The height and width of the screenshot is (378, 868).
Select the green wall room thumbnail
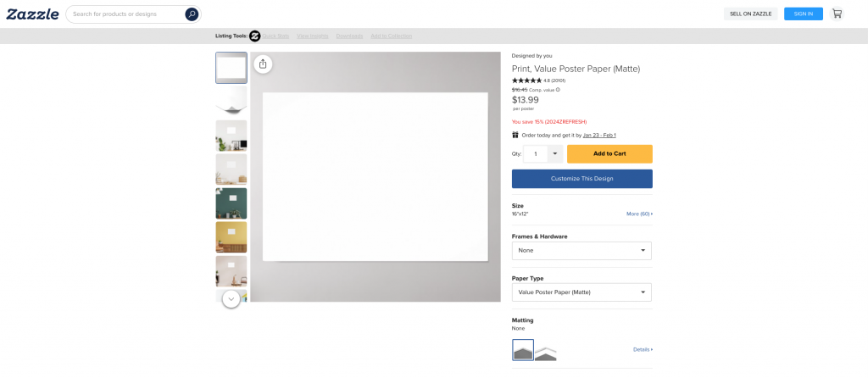[x=231, y=203]
